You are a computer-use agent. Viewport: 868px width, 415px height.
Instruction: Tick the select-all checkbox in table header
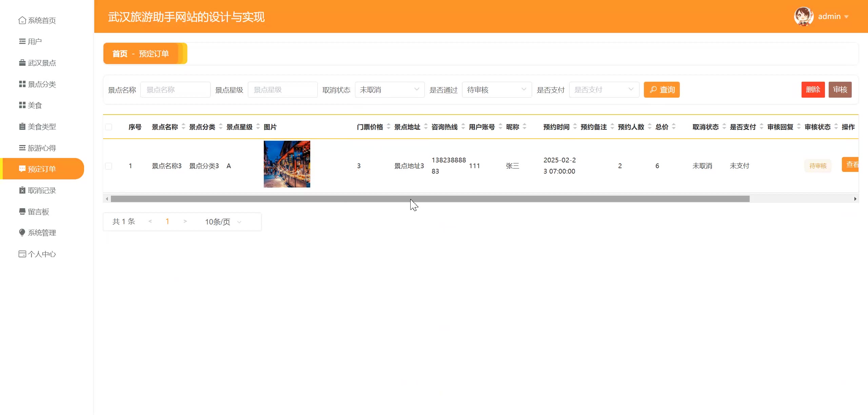(x=108, y=127)
